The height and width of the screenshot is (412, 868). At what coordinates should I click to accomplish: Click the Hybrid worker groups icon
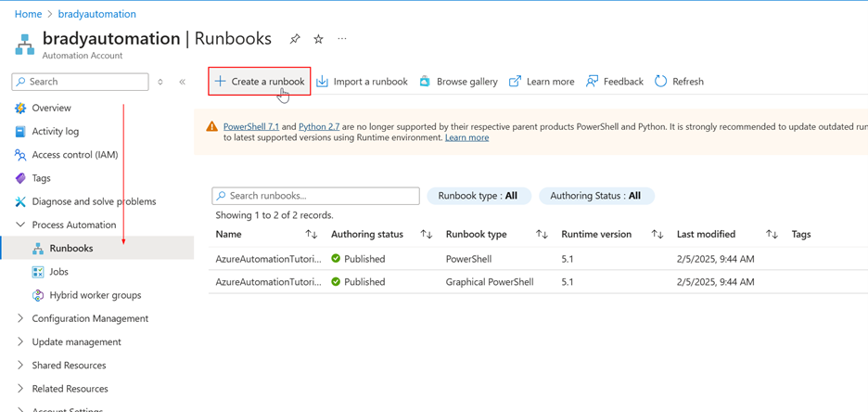click(x=38, y=295)
